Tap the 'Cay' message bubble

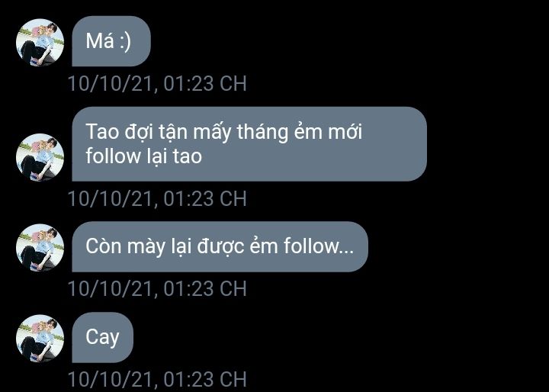click(x=103, y=337)
